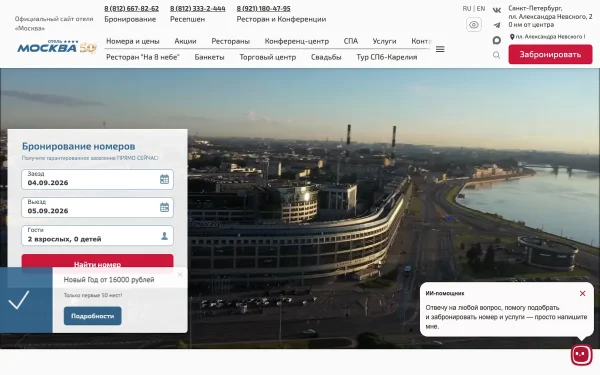Open the hamburger menu icon
The height and width of the screenshot is (375, 600).
[440, 49]
